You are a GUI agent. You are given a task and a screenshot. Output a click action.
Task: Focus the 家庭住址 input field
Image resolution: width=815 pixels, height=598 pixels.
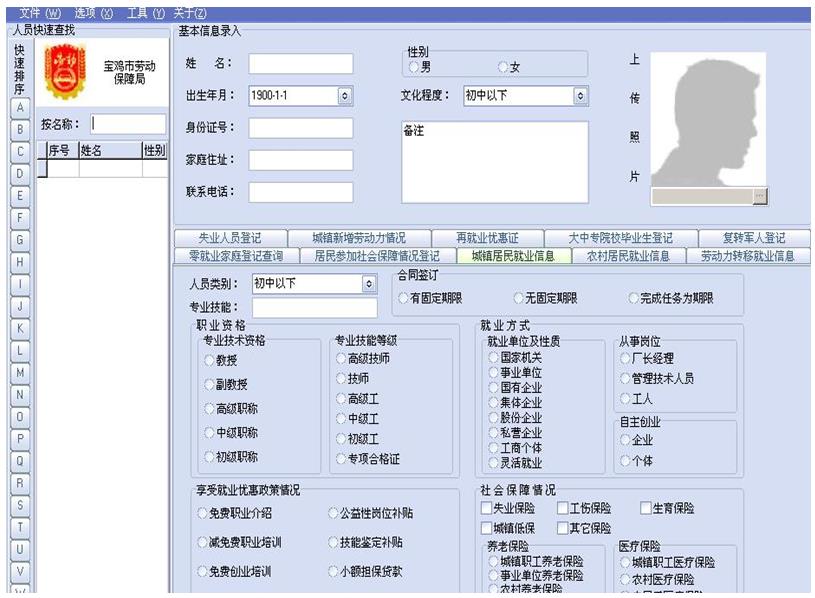pyautogui.click(x=301, y=161)
